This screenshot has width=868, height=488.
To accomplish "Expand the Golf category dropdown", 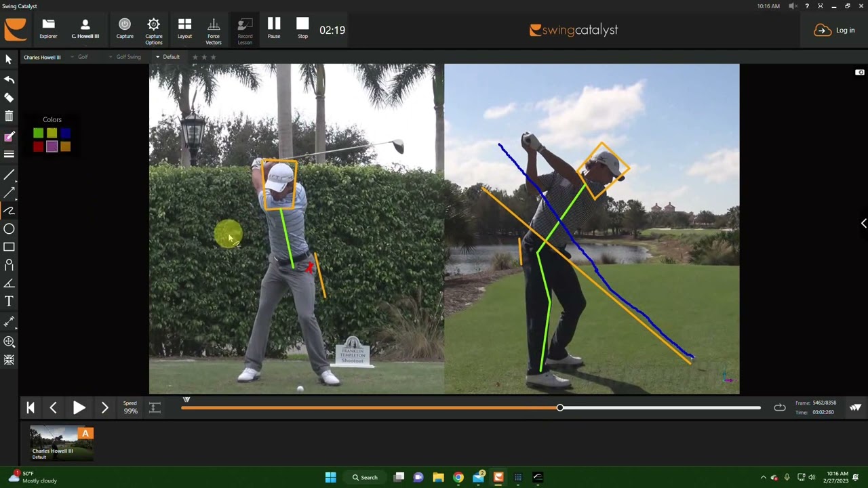I will [79, 58].
